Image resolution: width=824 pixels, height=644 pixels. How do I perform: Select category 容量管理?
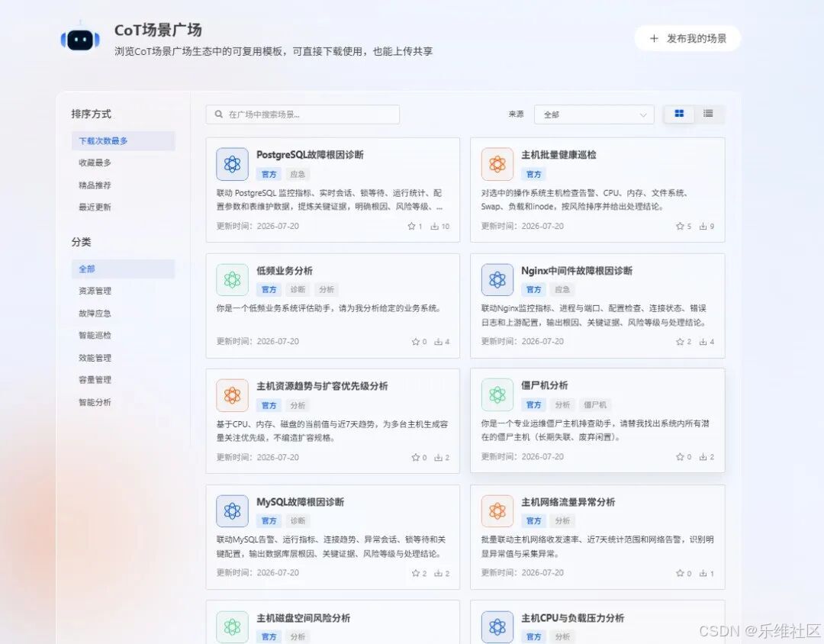coord(95,380)
